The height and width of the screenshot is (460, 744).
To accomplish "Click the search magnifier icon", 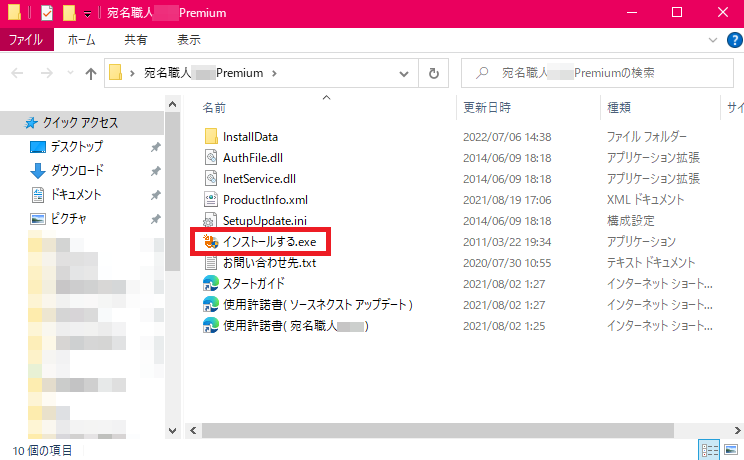I will tap(482, 73).
